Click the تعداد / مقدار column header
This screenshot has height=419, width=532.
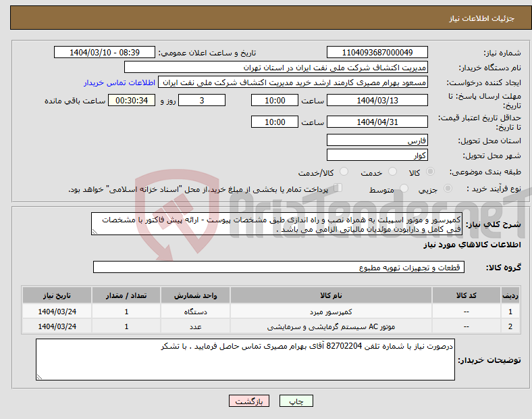[x=126, y=295]
